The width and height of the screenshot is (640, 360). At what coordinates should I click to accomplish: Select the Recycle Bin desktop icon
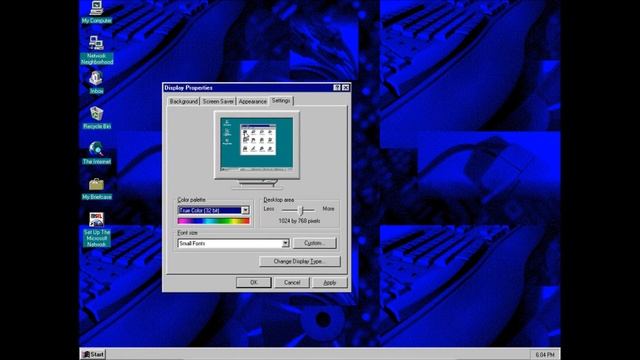(x=96, y=118)
